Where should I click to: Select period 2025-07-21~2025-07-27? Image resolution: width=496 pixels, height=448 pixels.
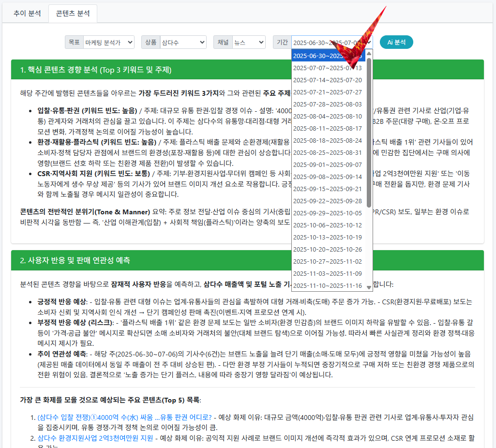pos(328,92)
